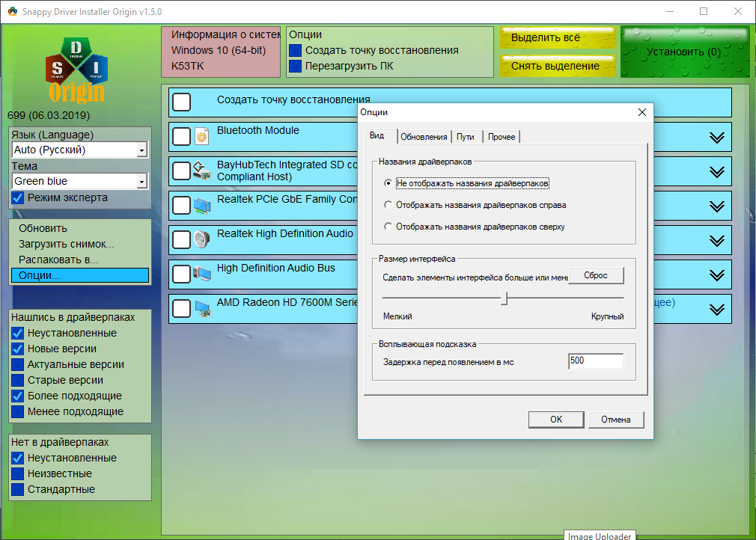The height and width of the screenshot is (540, 756).
Task: Toggle Режим эксперта checkbox
Action: click(18, 197)
